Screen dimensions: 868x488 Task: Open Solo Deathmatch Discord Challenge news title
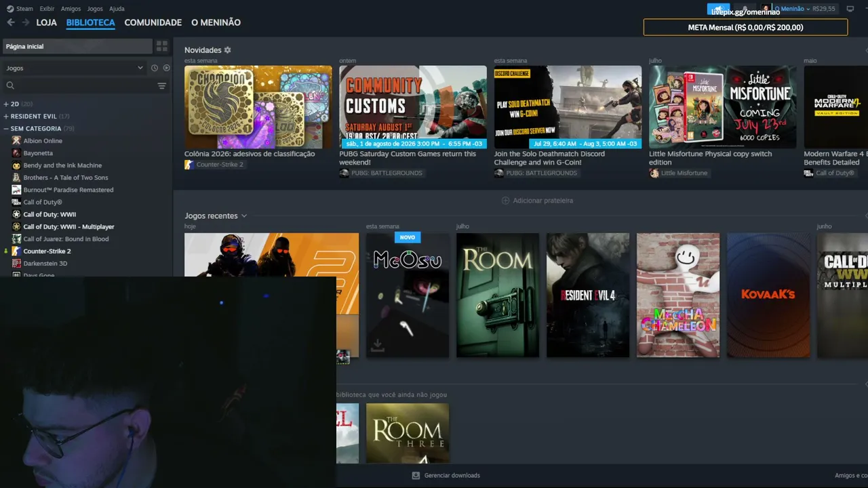(549, 158)
